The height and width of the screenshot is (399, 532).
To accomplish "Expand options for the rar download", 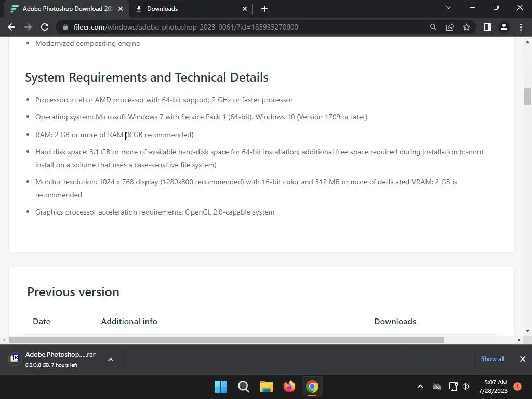I will click(x=111, y=360).
